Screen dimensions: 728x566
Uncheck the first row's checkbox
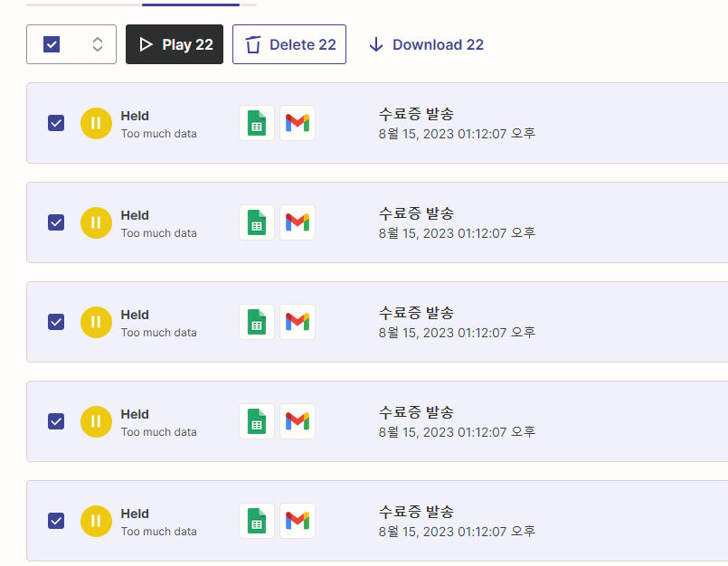point(55,123)
